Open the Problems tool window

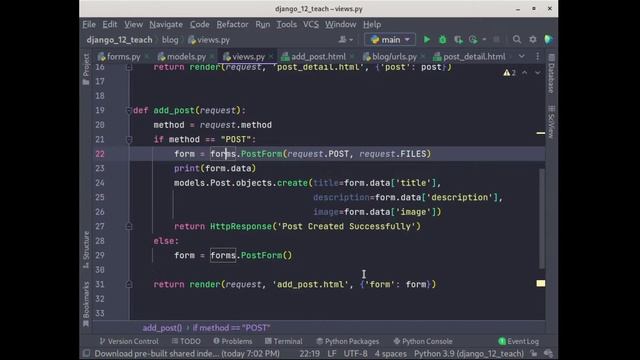click(233, 341)
